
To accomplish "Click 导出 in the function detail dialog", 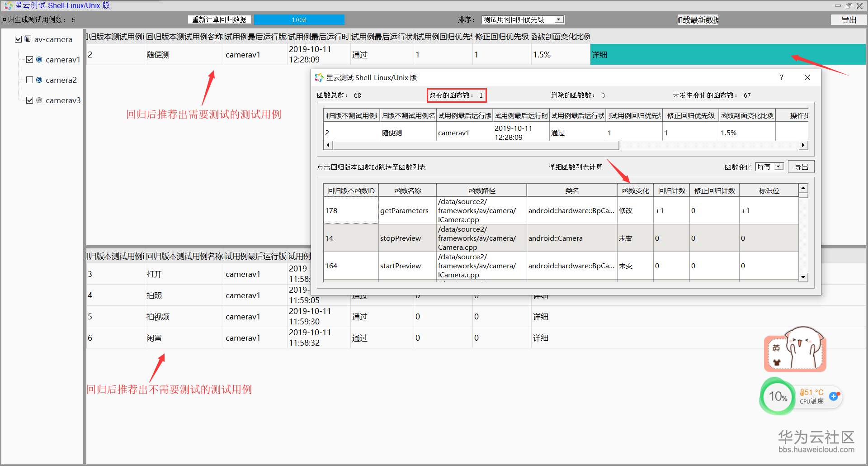I will tap(802, 166).
